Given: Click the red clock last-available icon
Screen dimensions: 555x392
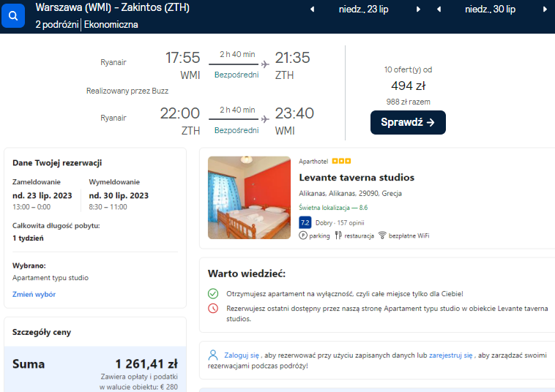Looking at the screenshot, I should click(x=213, y=308).
